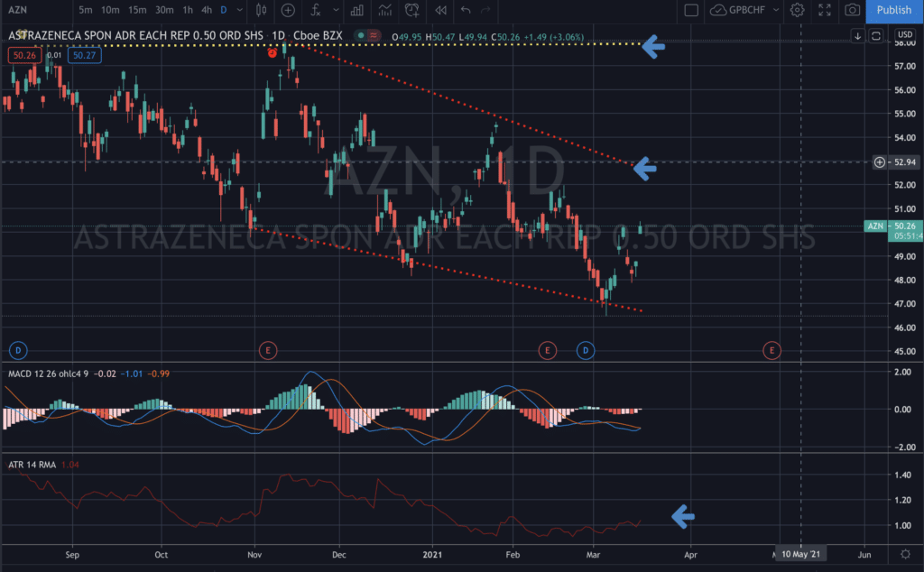Toggle the USD currency label on price axis

905,35
